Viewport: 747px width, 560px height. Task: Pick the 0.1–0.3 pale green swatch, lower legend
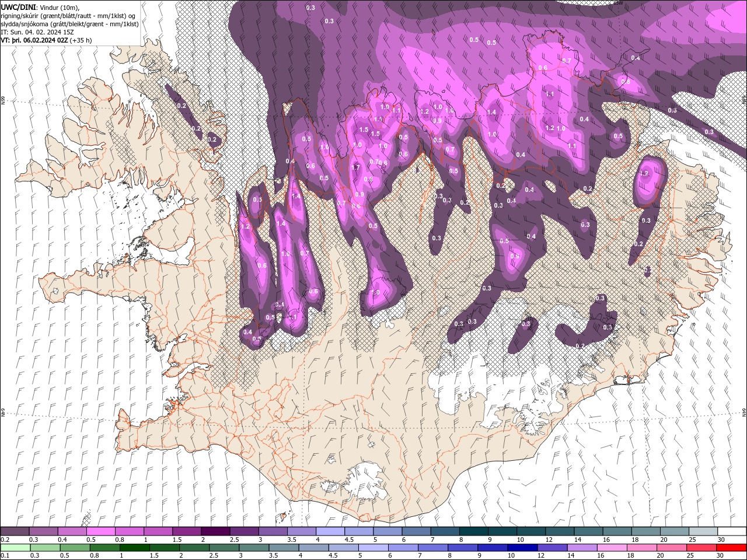[15, 548]
